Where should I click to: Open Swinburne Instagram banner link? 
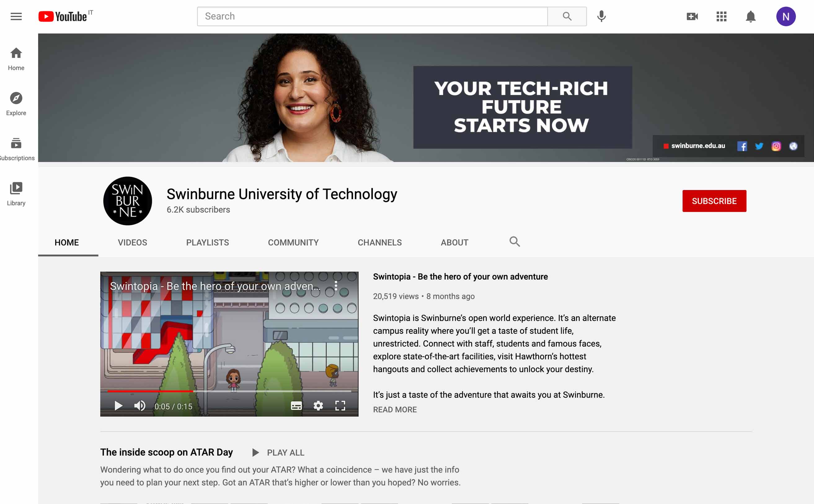tap(776, 146)
